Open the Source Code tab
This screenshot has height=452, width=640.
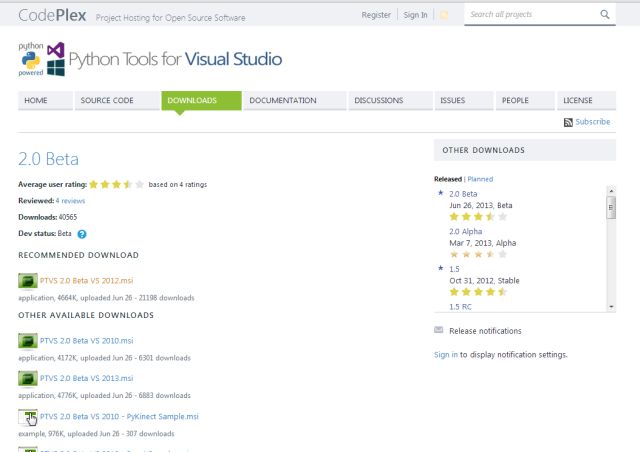[107, 101]
